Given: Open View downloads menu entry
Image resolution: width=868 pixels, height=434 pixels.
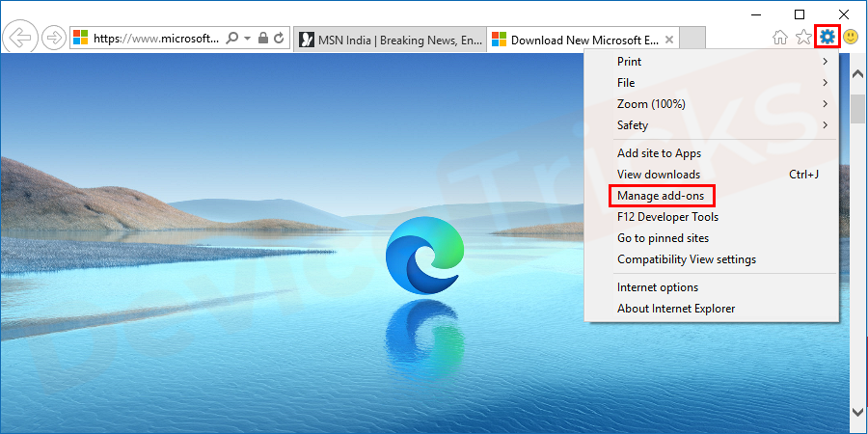Looking at the screenshot, I should pyautogui.click(x=659, y=175).
